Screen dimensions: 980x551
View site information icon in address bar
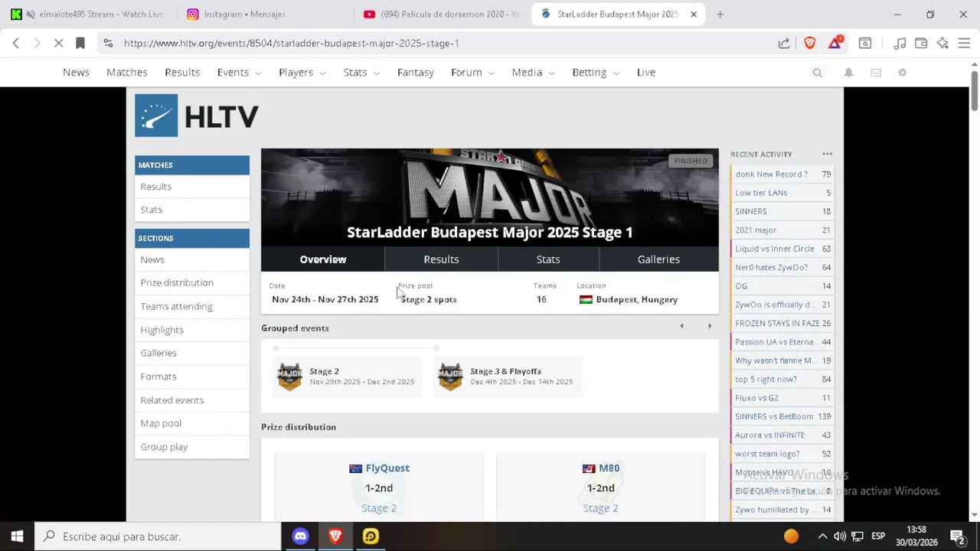(x=108, y=43)
